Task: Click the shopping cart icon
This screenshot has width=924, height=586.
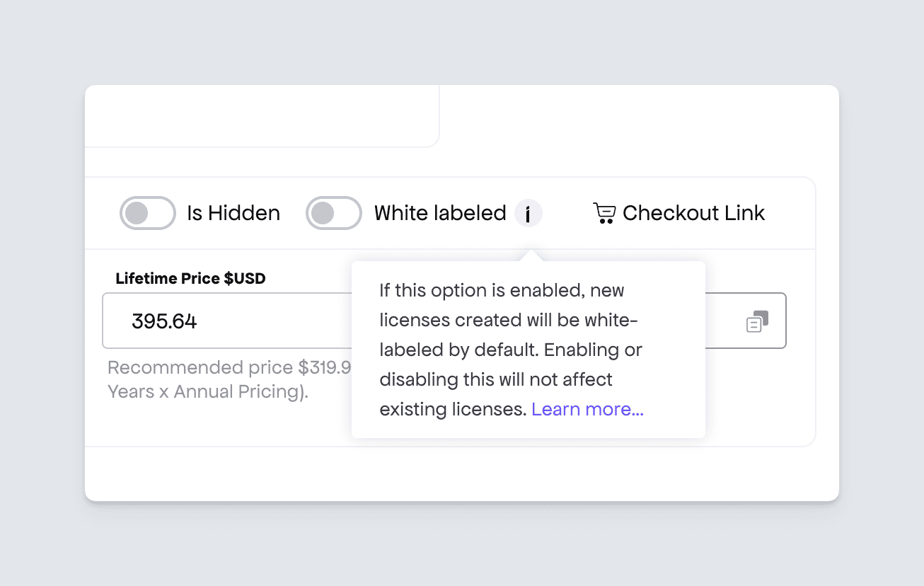Action: click(604, 213)
